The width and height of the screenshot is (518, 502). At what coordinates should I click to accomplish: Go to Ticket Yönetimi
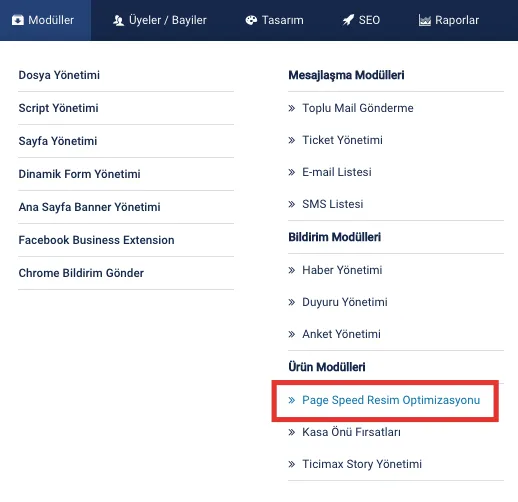342,140
